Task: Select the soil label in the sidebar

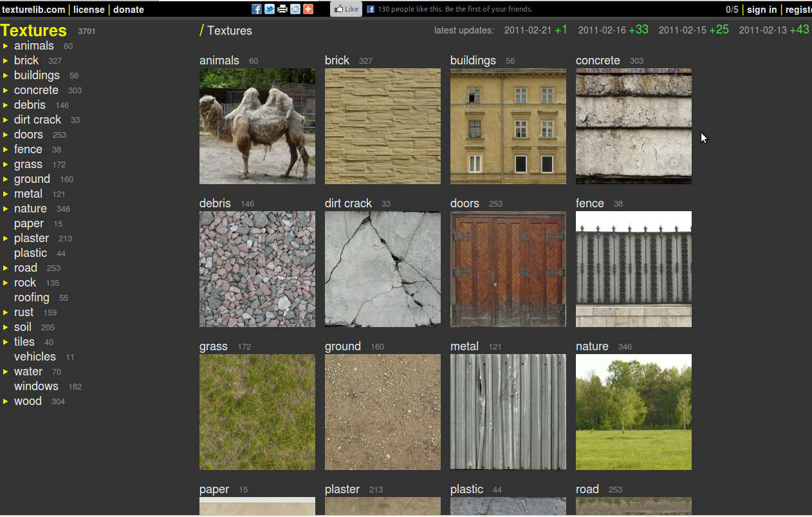Action: (23, 327)
